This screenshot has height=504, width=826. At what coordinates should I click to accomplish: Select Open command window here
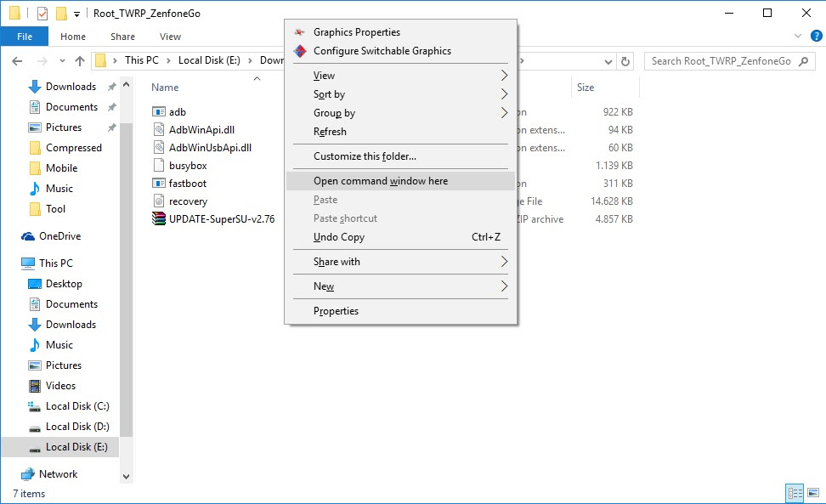point(400,181)
